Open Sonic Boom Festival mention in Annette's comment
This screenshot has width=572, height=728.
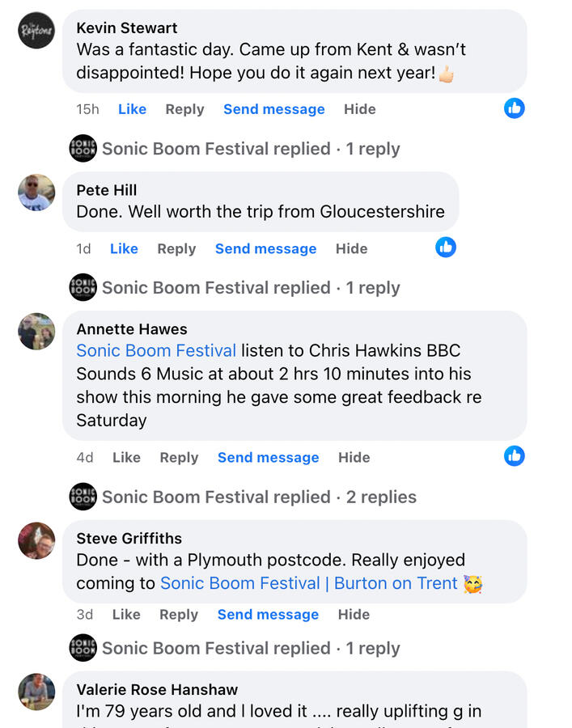(x=156, y=351)
